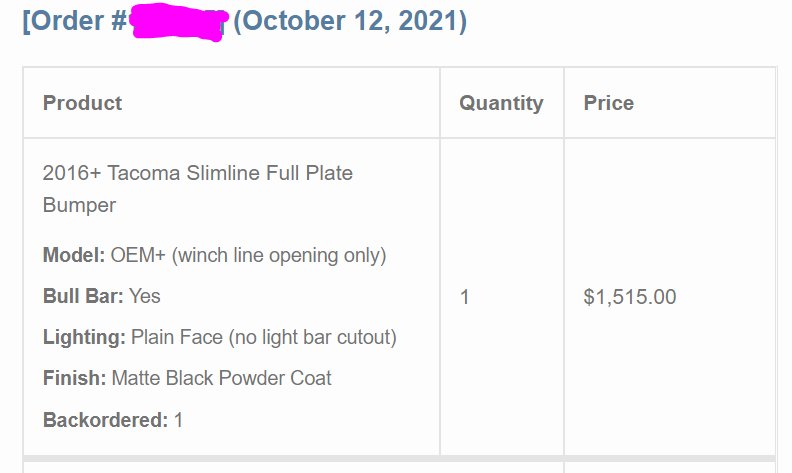Select the Quantity column header
Viewport: 792px width, 473px height.
501,103
